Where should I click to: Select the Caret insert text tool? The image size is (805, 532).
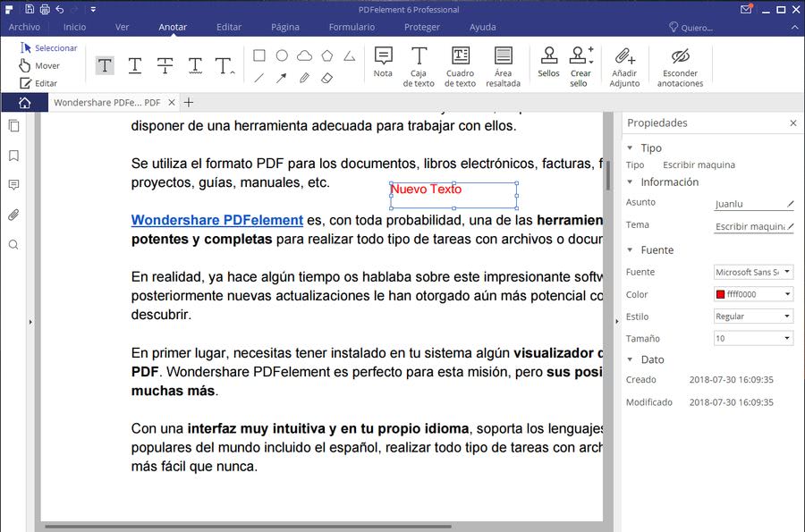(x=225, y=65)
